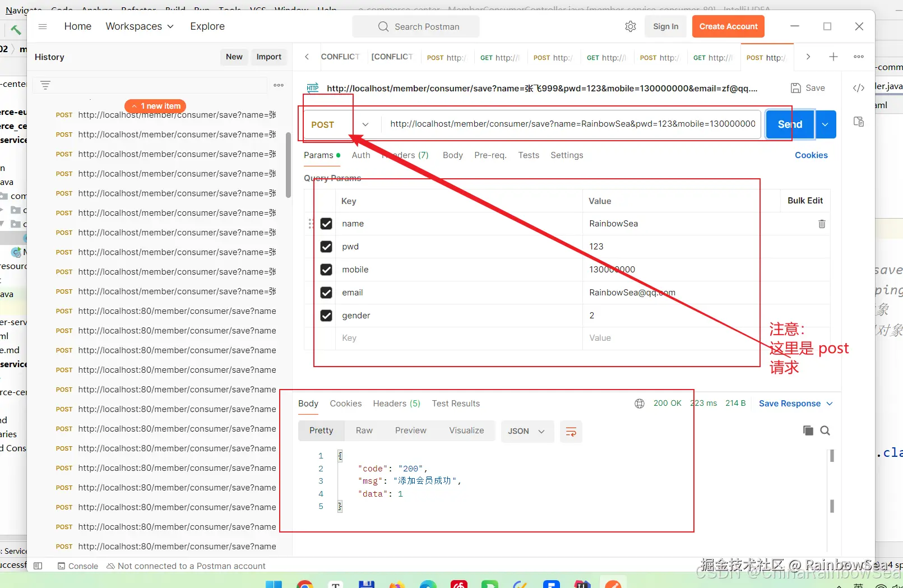Save the current request
This screenshot has height=588, width=903.
coord(808,88)
